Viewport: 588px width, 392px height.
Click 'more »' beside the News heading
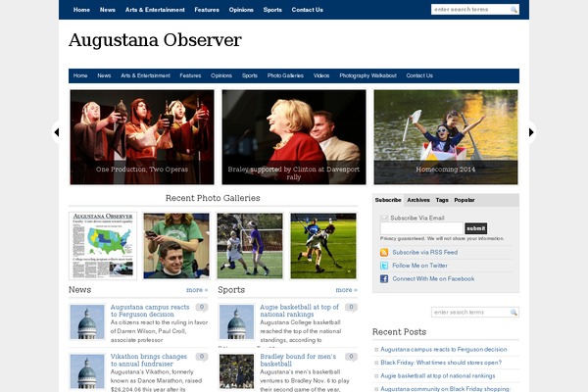(x=197, y=290)
